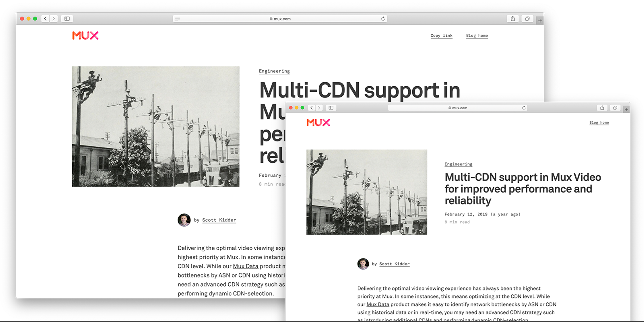Screen dimensions: 644x322
Task: Zoom the back Safari window with green button
Action: (35, 18)
